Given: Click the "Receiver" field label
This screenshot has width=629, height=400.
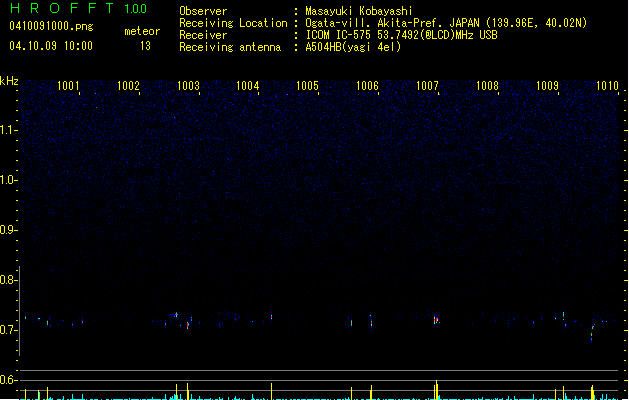Looking at the screenshot, I should (203, 35).
